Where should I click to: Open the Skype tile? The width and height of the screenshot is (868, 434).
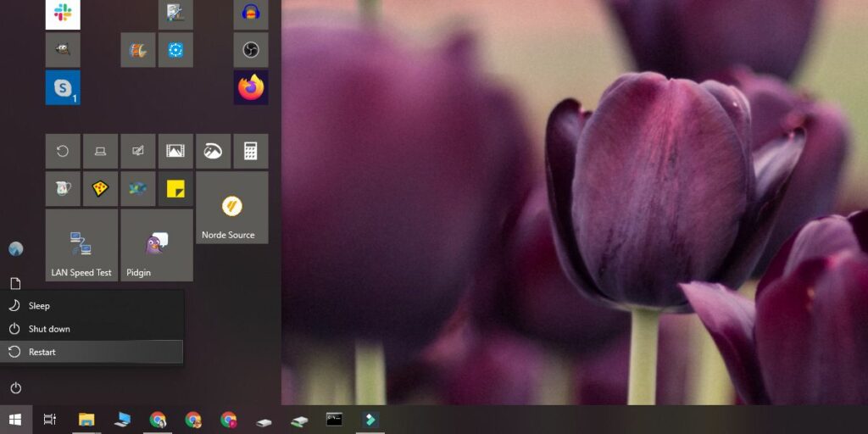[x=63, y=87]
